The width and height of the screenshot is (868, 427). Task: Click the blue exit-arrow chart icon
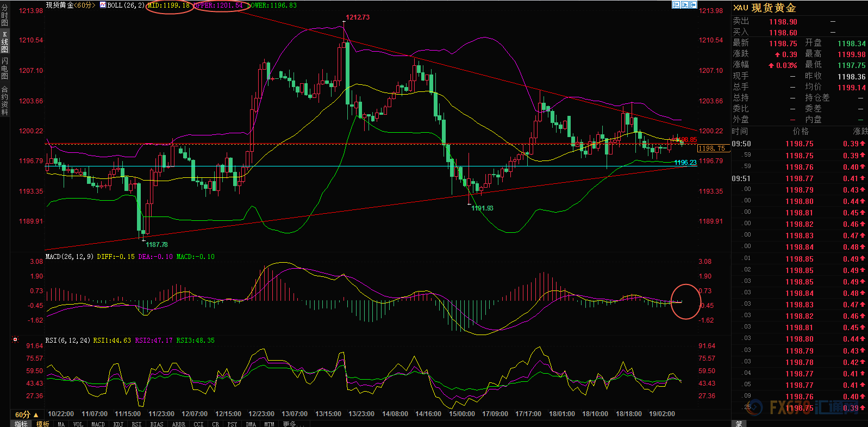coord(693,5)
